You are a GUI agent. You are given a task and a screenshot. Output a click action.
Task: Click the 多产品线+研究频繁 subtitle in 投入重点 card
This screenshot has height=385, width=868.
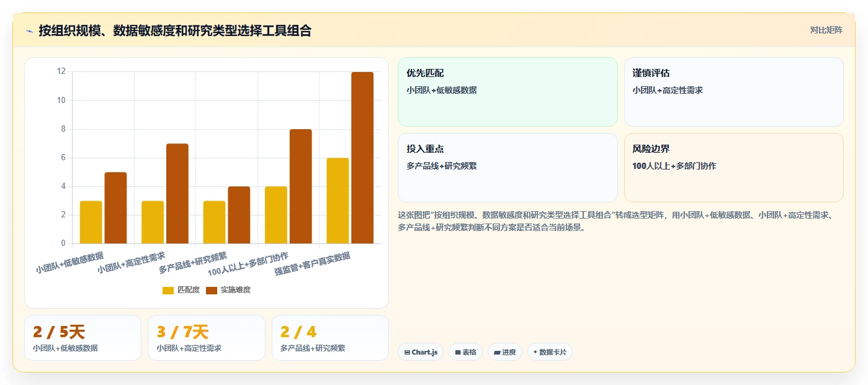point(442,166)
